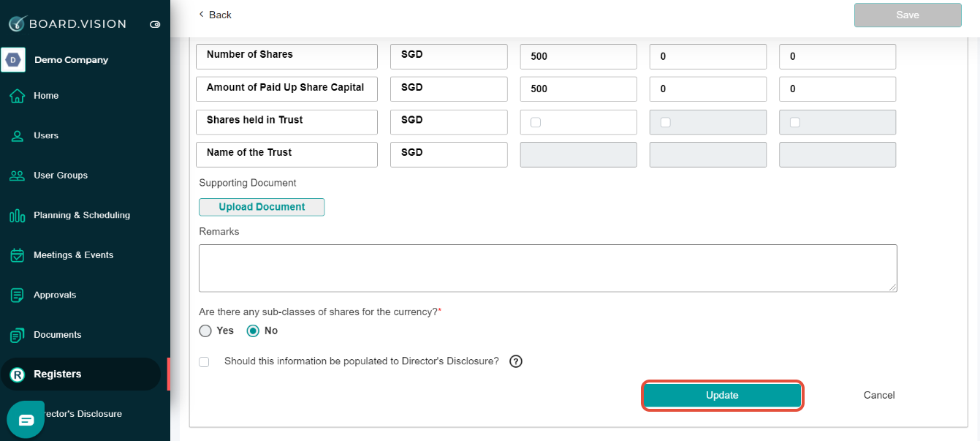
Task: Check the populate to Director's Disclosure checkbox
Action: click(204, 361)
